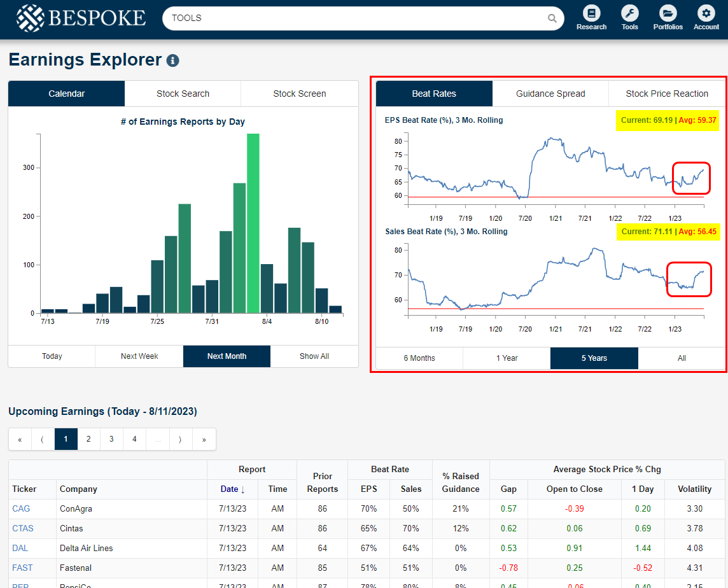Select the 1 Year chart range
Viewport: 728px width, 588px height.
pyautogui.click(x=506, y=358)
